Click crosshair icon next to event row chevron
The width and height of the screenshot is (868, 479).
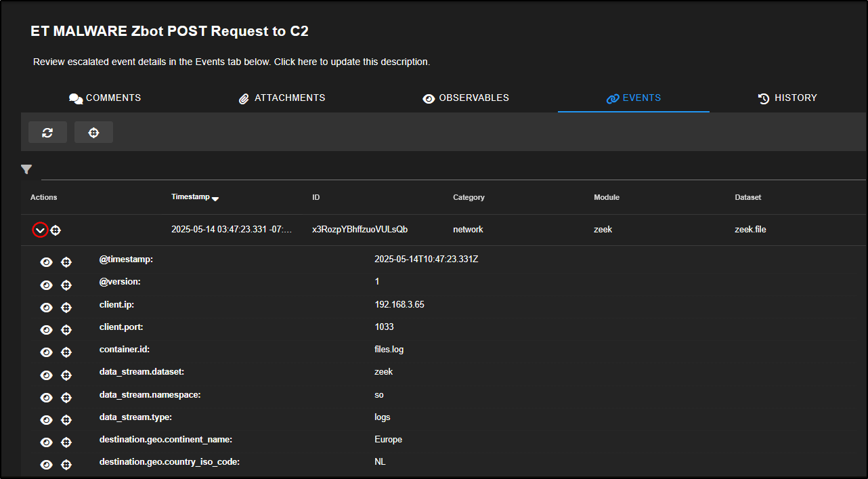click(x=56, y=230)
